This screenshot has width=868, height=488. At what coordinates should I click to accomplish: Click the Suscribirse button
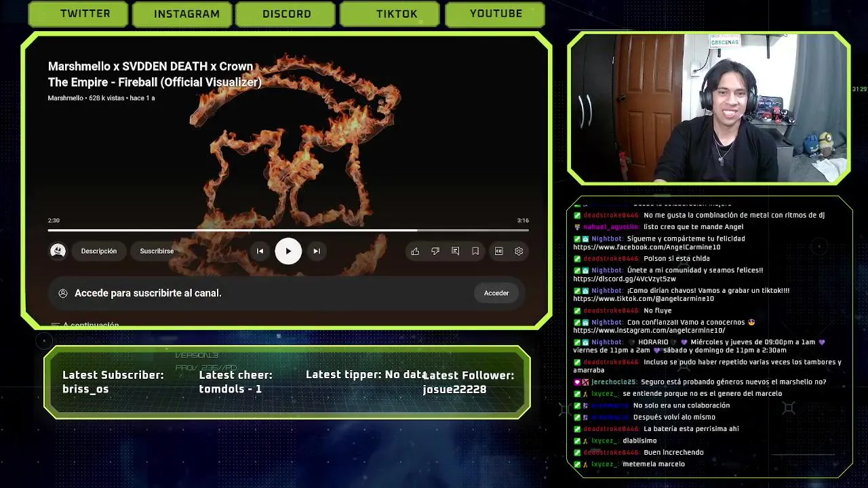point(157,251)
